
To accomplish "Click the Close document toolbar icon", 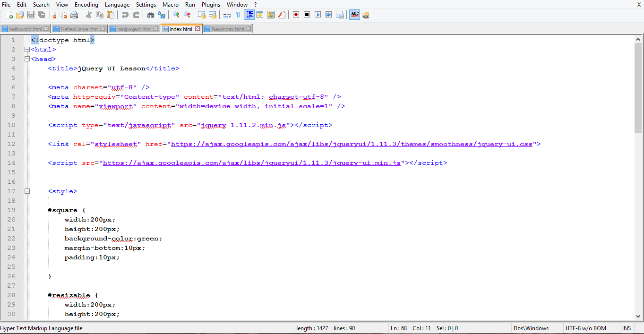I will tap(52, 15).
